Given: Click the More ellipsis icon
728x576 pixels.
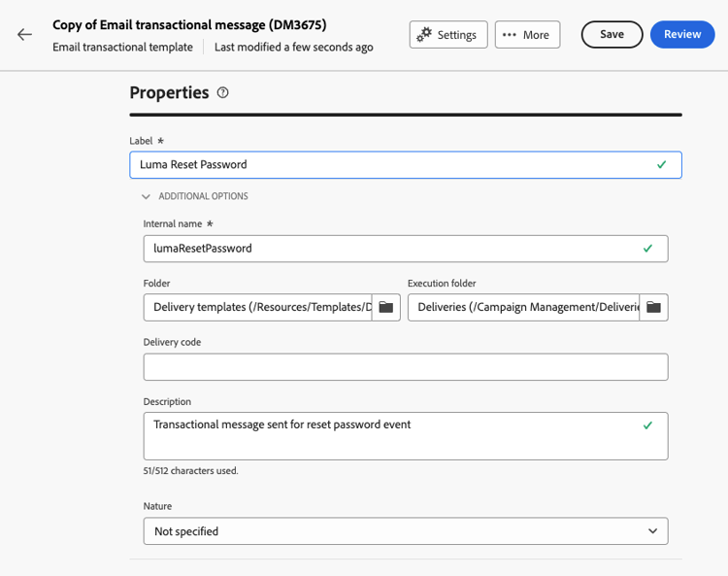Looking at the screenshot, I should click(x=510, y=35).
